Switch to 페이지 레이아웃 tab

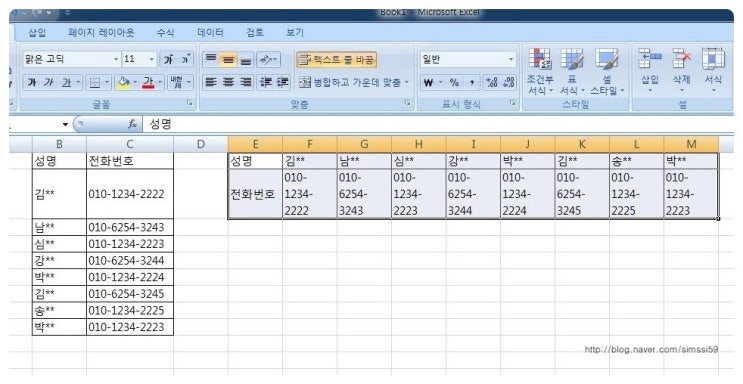[x=101, y=33]
